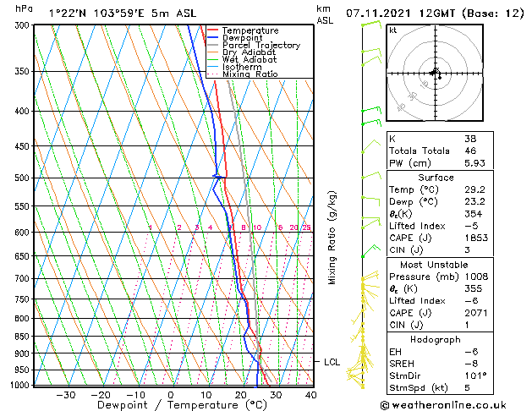Click the Most Unstable section header
532x411 pixels.
pos(435,264)
